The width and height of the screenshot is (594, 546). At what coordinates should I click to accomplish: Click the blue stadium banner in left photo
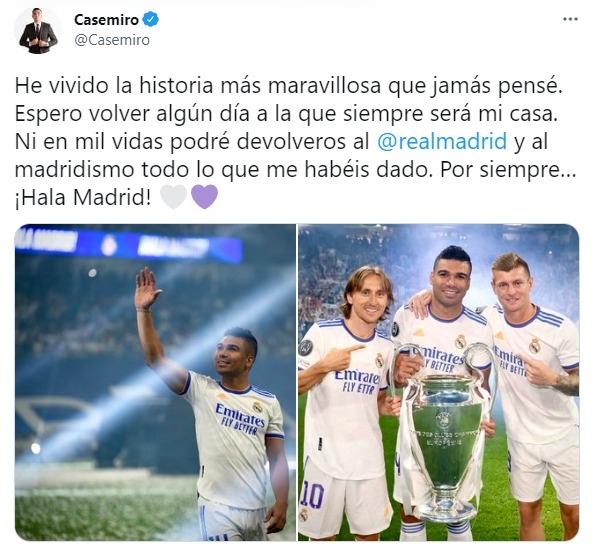128,245
